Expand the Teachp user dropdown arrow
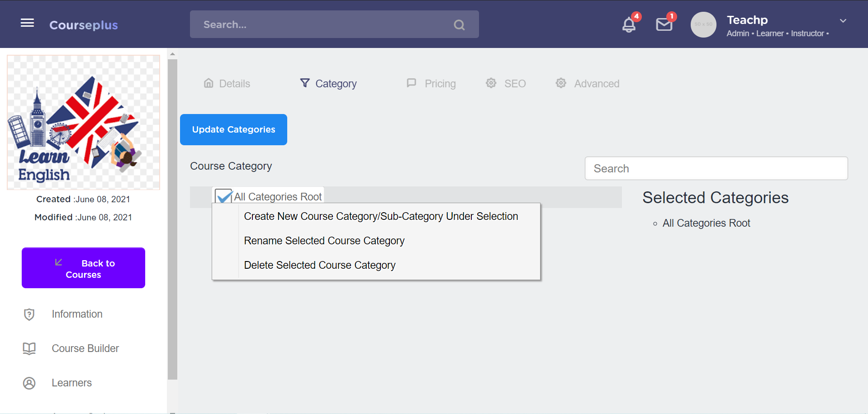This screenshot has height=414, width=868. tap(843, 21)
